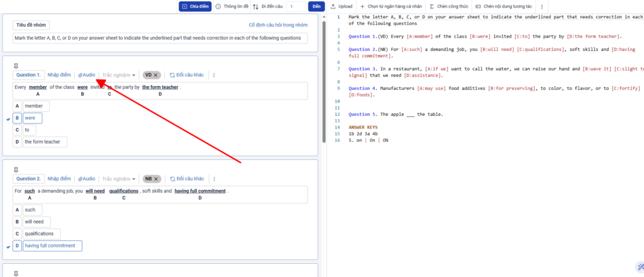Focus the question number input field
644x277 pixels.
click(x=297, y=6)
